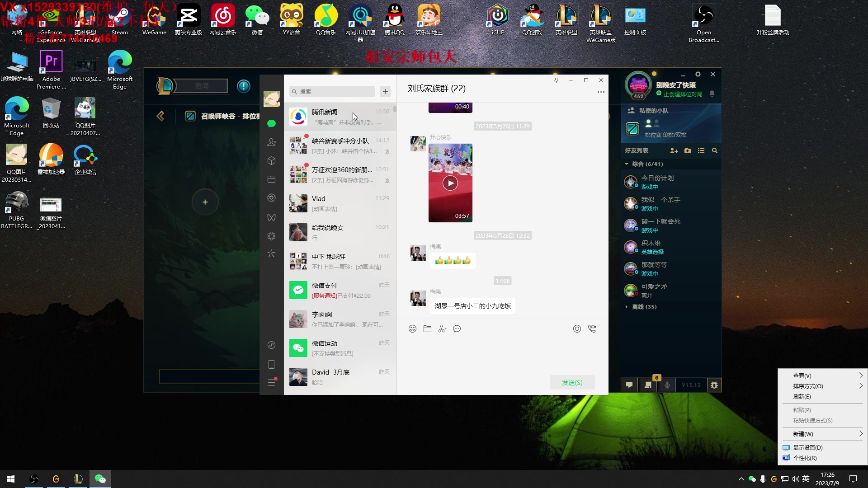Click OBS icon on taskbar
Image resolution: width=868 pixels, height=488 pixels.
[34, 479]
